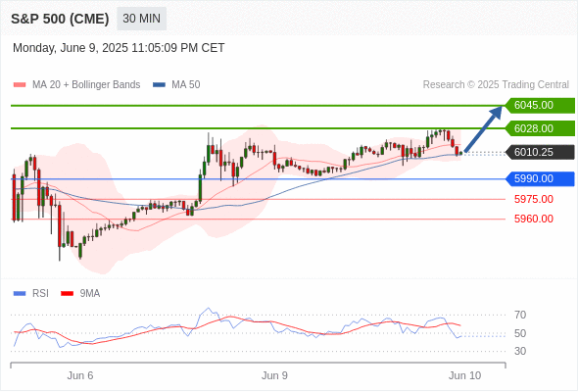Click the RSI 70 level label
Screen dimensions: 578x392
coord(520,316)
